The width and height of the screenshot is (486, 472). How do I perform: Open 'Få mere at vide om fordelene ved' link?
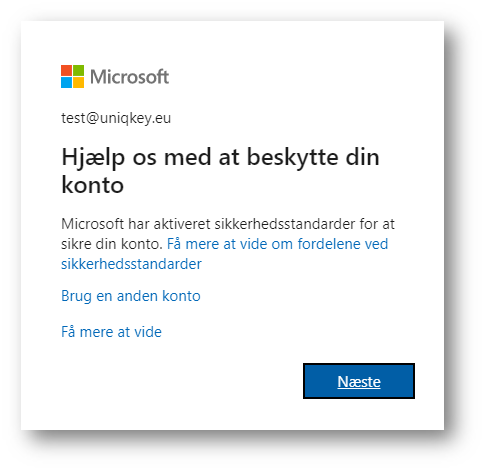tap(278, 244)
